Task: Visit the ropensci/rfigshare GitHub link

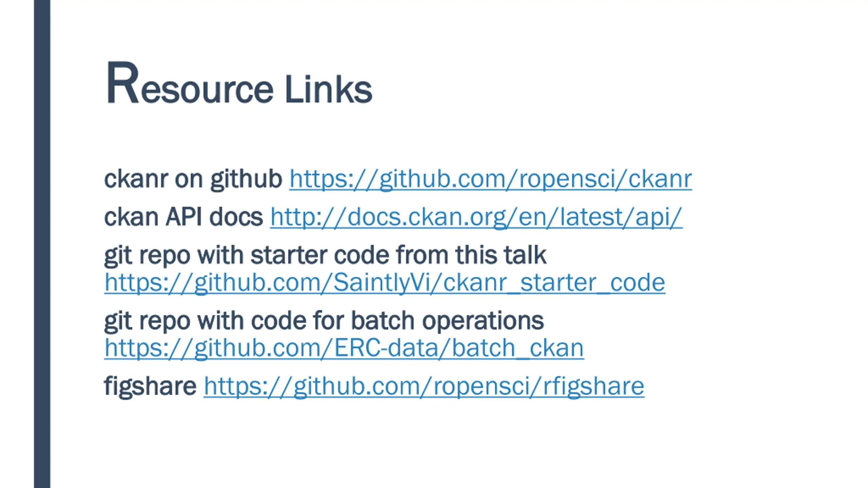Action: click(424, 386)
